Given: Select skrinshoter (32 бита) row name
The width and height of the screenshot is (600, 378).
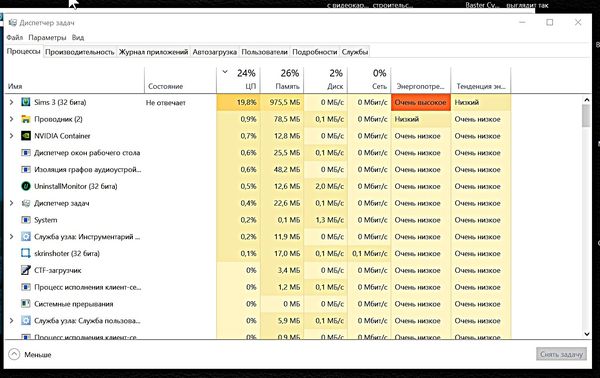Looking at the screenshot, I should coord(67,253).
